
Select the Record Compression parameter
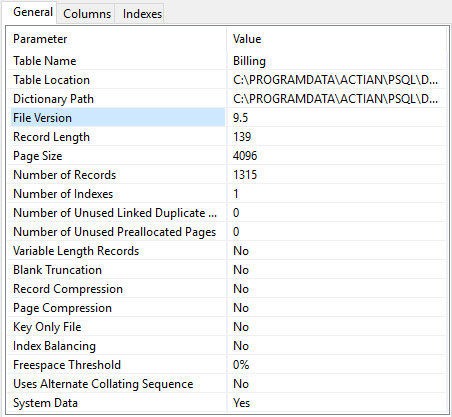[x=68, y=289]
